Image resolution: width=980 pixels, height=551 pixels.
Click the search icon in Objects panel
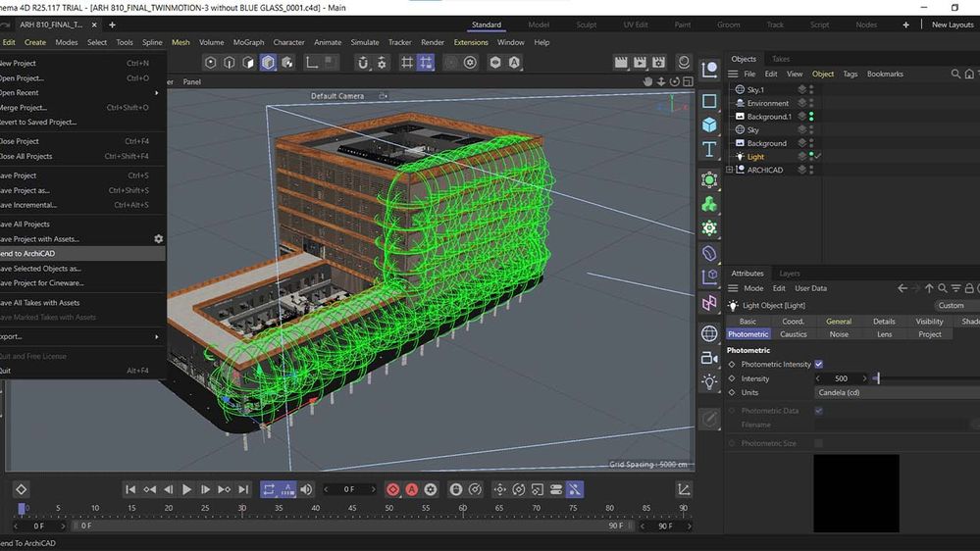955,74
